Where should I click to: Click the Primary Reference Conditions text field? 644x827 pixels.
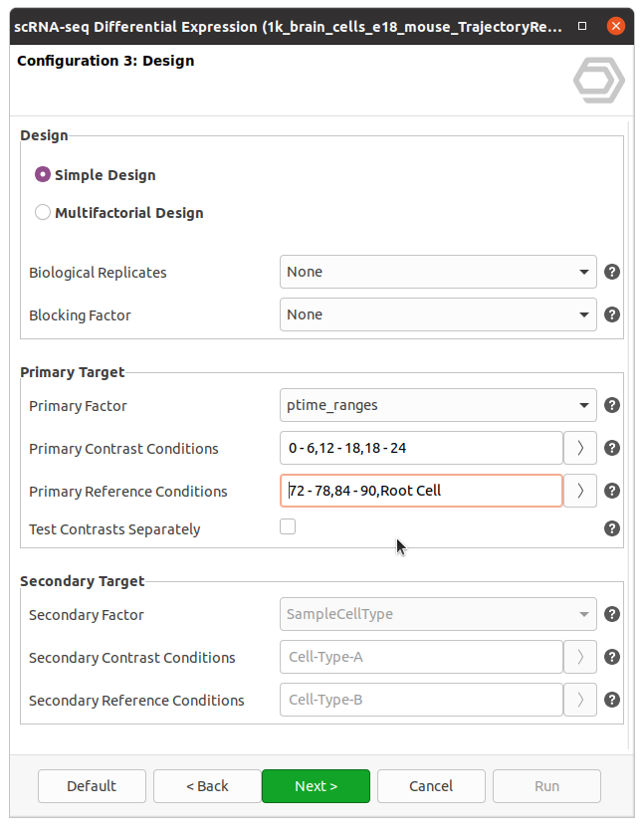[x=421, y=491]
